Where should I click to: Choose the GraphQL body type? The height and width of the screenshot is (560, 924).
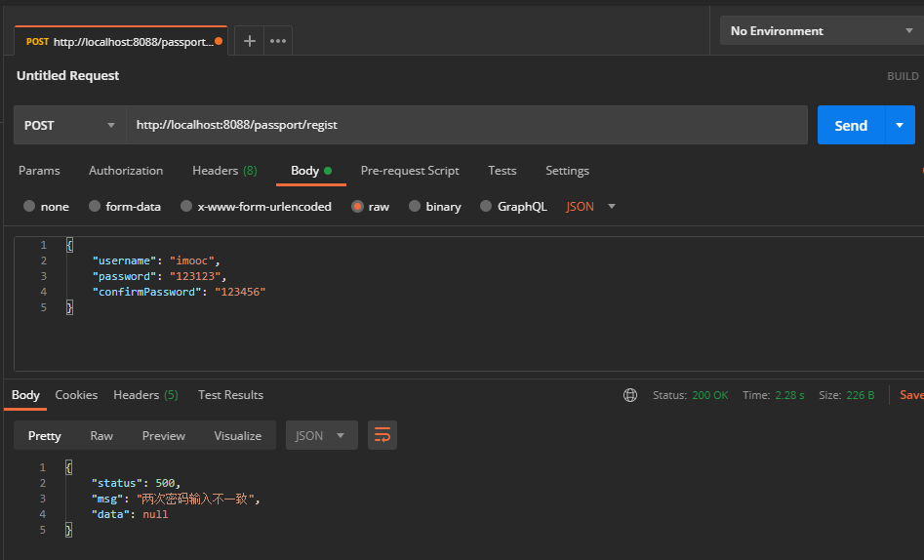[487, 207]
